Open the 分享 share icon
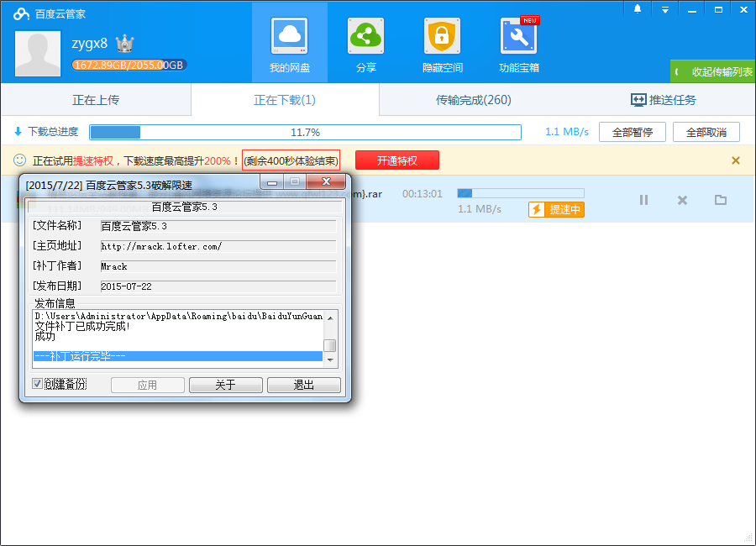The height and width of the screenshot is (546, 756). 366,36
